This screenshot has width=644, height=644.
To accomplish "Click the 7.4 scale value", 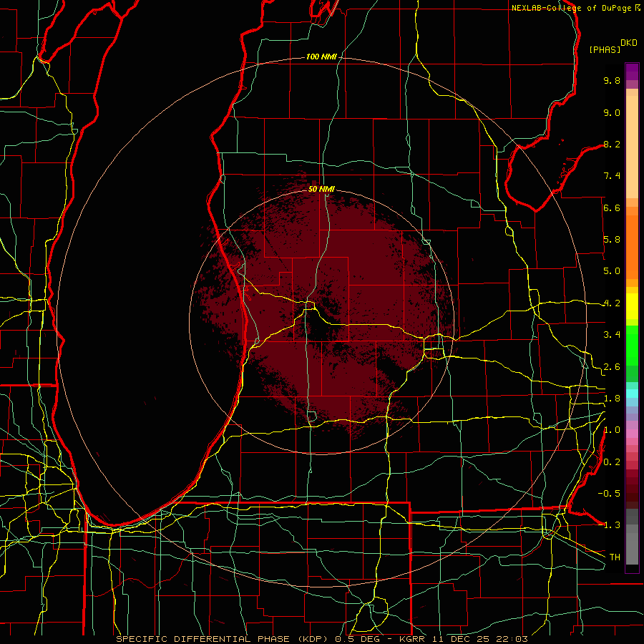I will pos(612,176).
